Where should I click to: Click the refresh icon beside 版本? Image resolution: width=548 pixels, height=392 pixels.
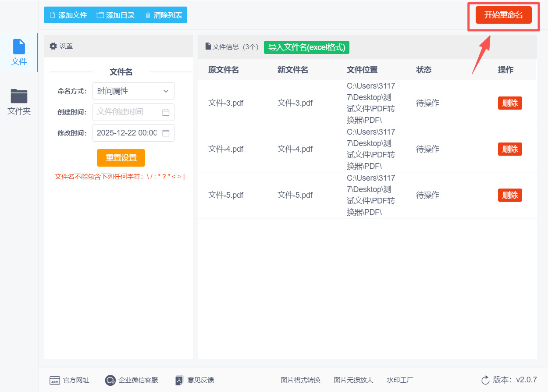pos(485,380)
